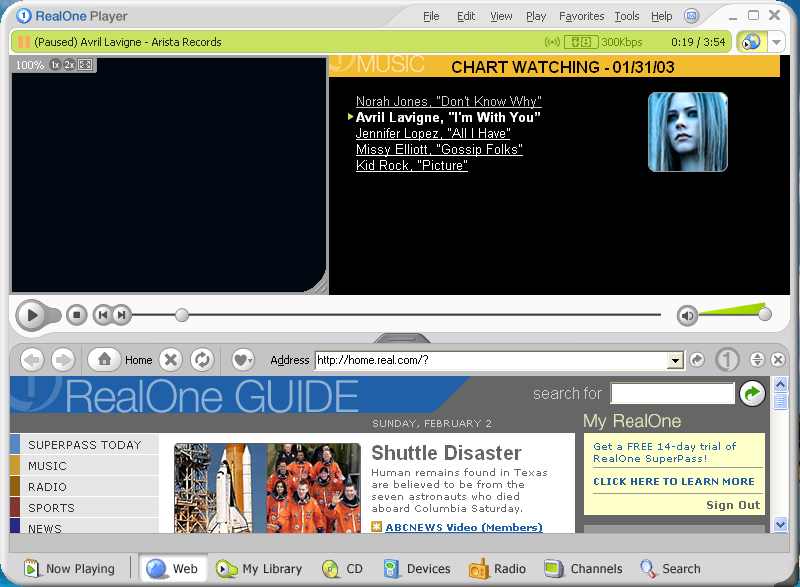This screenshot has height=587, width=800.
Task: Click the Play button in player controls
Action: pos(32,315)
